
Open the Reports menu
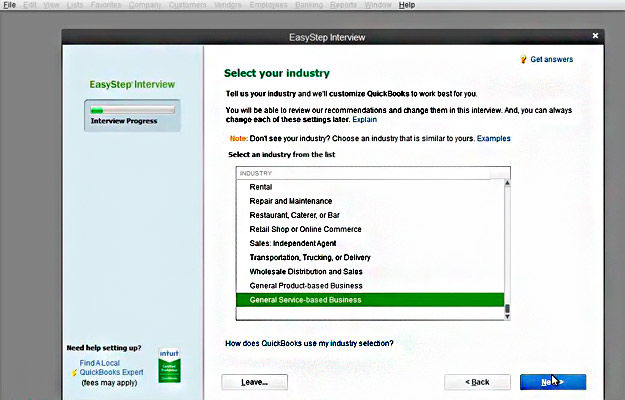[x=344, y=5]
